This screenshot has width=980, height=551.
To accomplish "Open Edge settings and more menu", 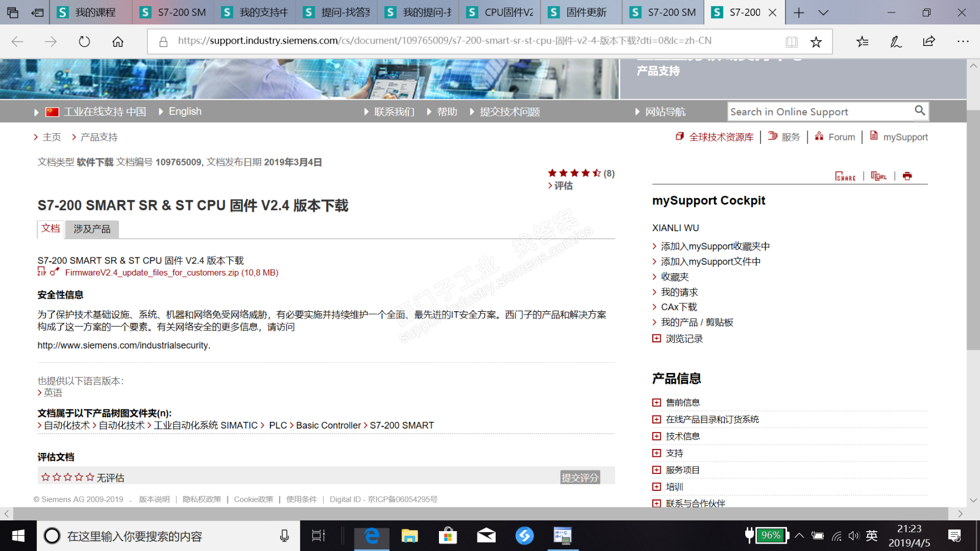I will click(x=963, y=41).
